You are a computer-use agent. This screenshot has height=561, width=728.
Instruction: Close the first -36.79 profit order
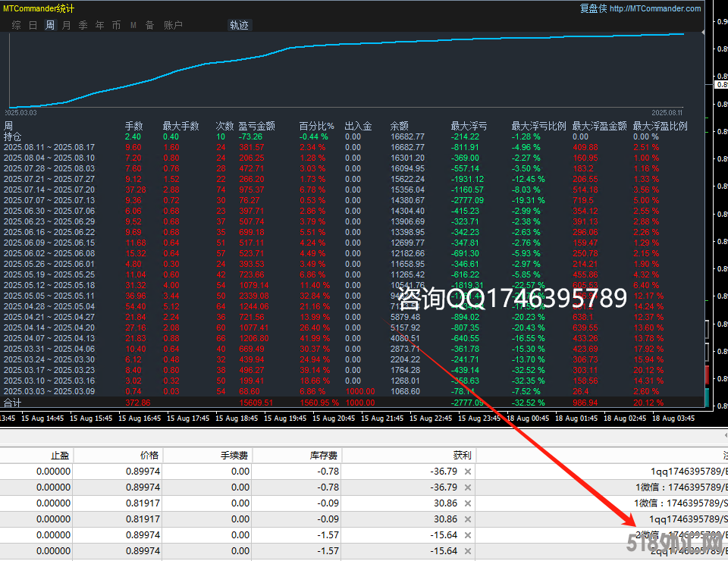pos(468,472)
